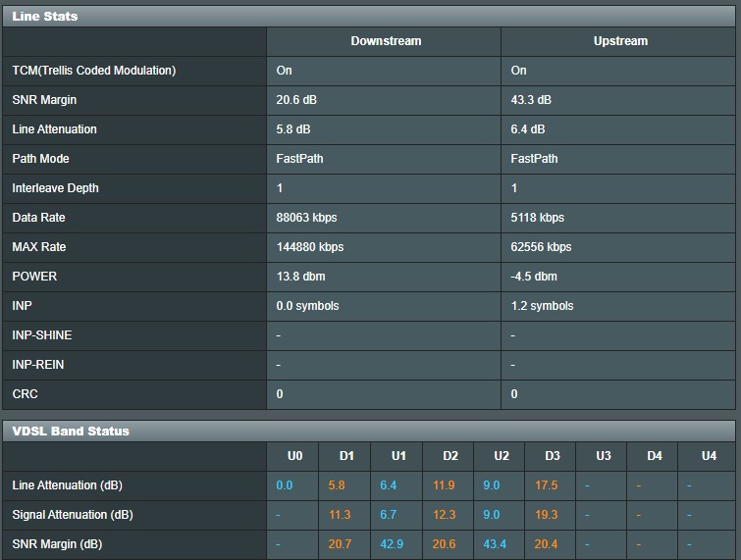Click the downstream SNR Margin value 20.6 dB
This screenshot has height=560, width=741.
click(296, 100)
